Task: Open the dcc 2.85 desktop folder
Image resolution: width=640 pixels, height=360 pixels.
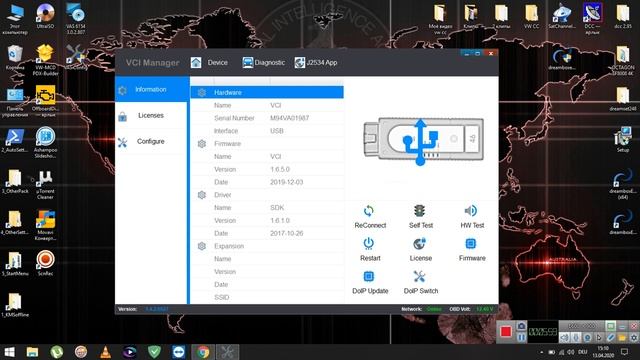Action: (623, 16)
